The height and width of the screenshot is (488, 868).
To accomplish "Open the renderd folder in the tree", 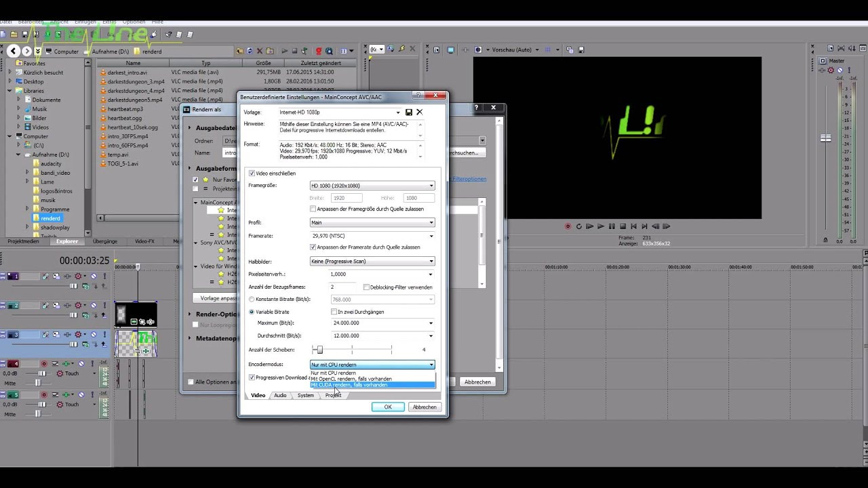I will 51,219.
